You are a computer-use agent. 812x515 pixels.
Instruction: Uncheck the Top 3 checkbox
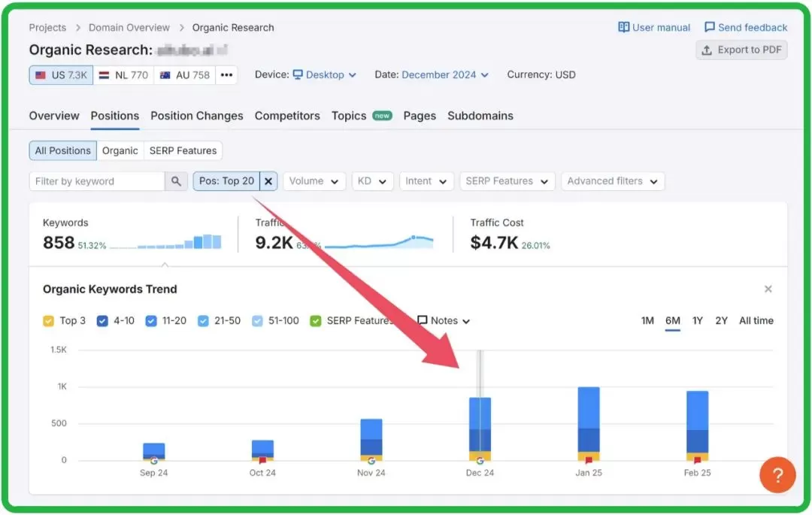(48, 321)
